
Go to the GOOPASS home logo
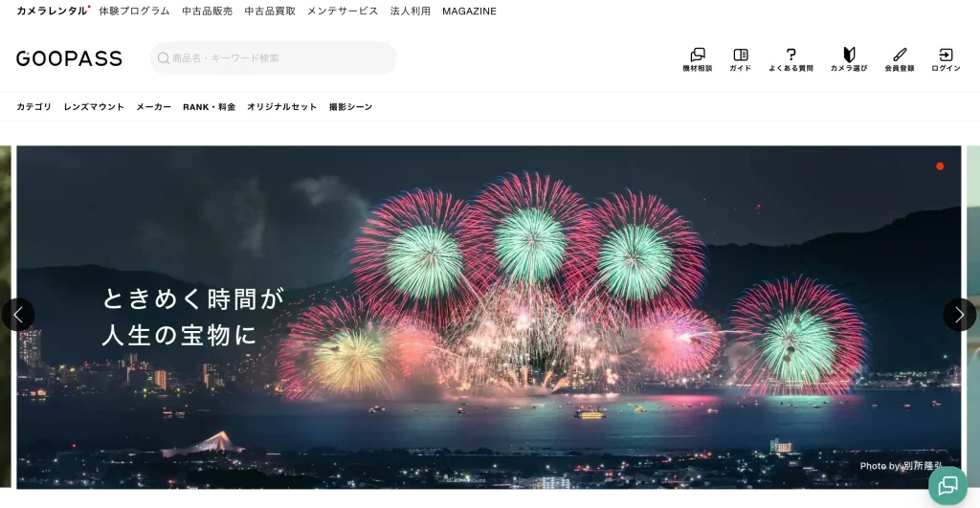[69, 58]
